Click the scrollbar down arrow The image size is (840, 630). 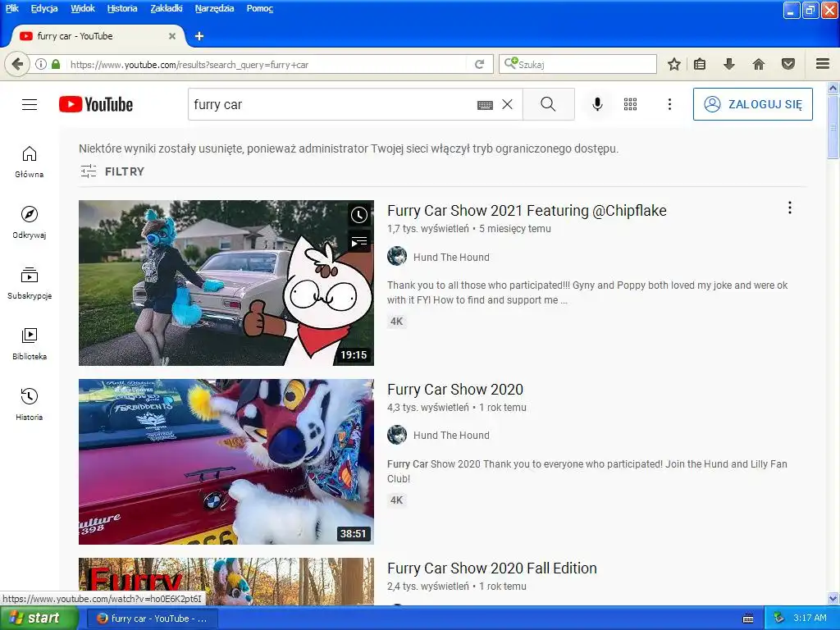[833, 599]
